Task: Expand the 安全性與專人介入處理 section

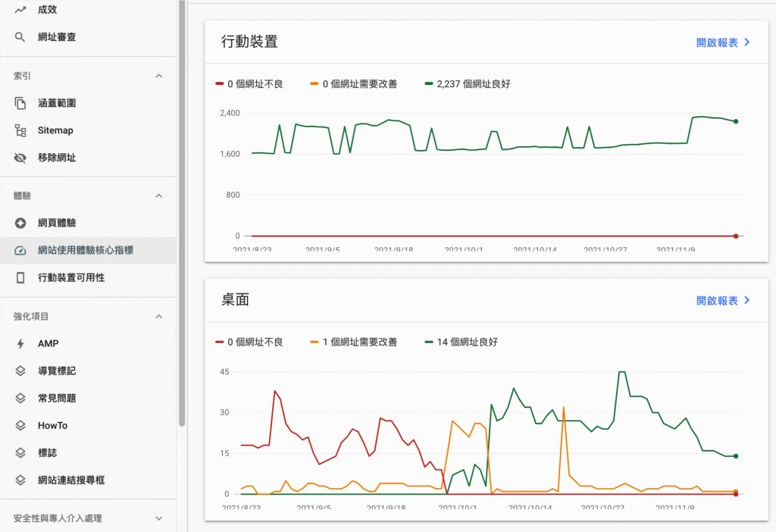Action: 159,518
